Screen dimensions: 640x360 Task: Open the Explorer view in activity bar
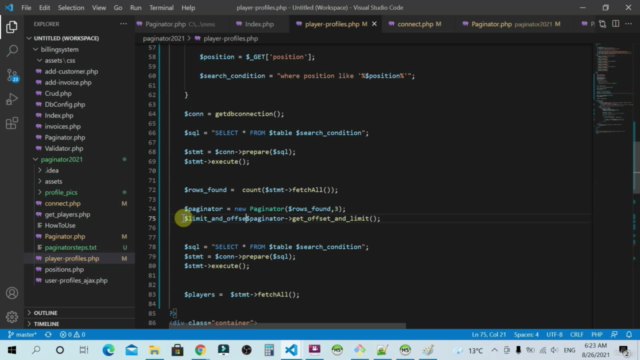tap(12, 27)
